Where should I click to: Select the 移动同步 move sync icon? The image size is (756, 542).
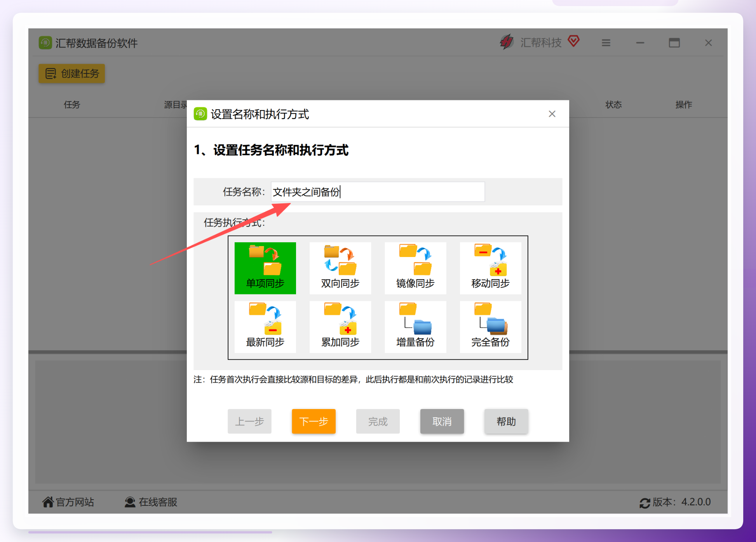pyautogui.click(x=490, y=268)
